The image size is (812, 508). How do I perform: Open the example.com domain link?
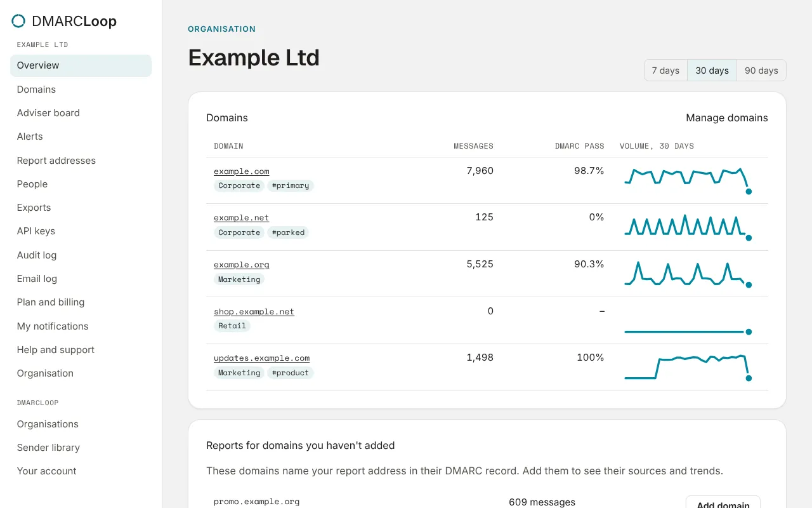pos(242,171)
